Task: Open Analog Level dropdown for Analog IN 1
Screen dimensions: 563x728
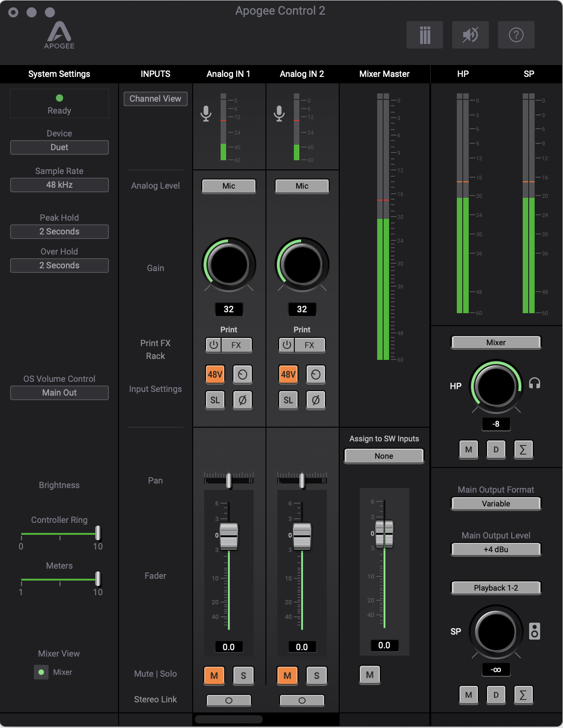Action: point(229,186)
